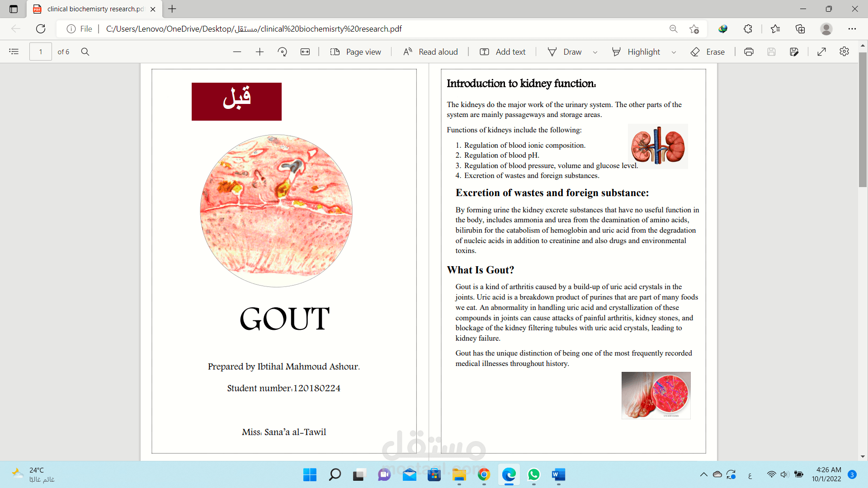Screen dimensions: 868x488
Task: Click the PDF find search icon
Action: (85, 52)
